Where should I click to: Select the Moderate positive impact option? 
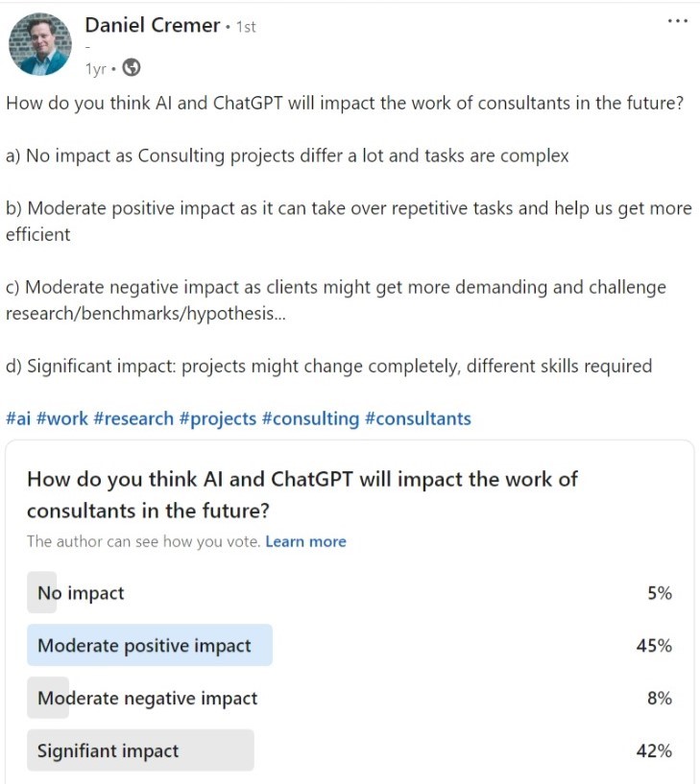click(x=350, y=645)
